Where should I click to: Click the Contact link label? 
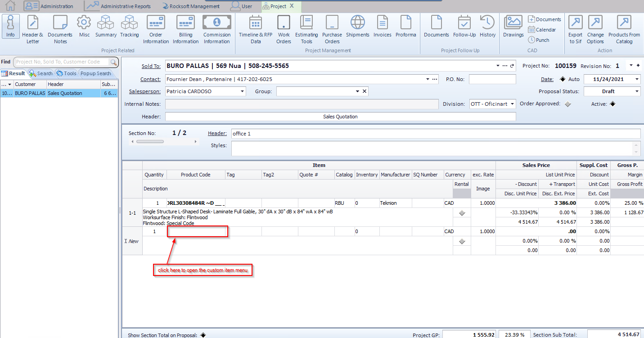click(x=150, y=79)
